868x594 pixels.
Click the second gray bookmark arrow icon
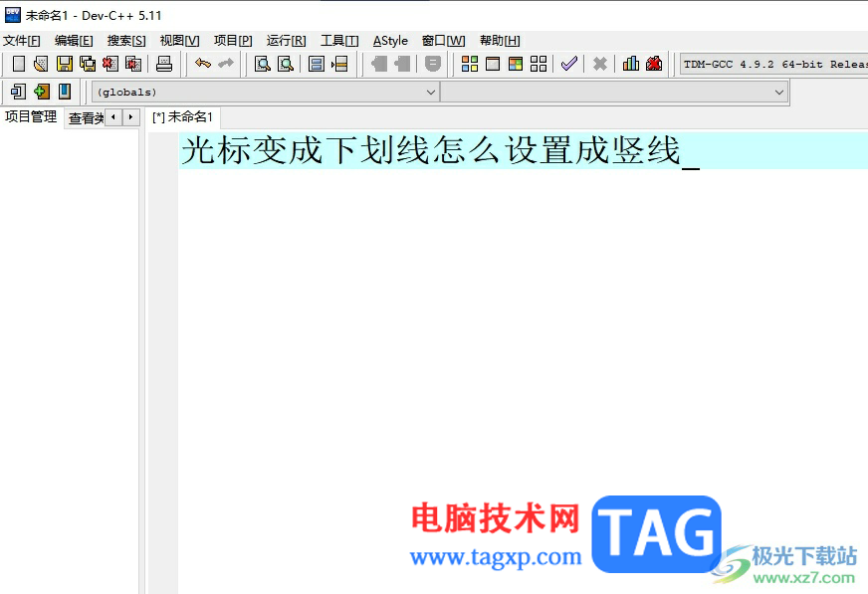pyautogui.click(x=402, y=64)
